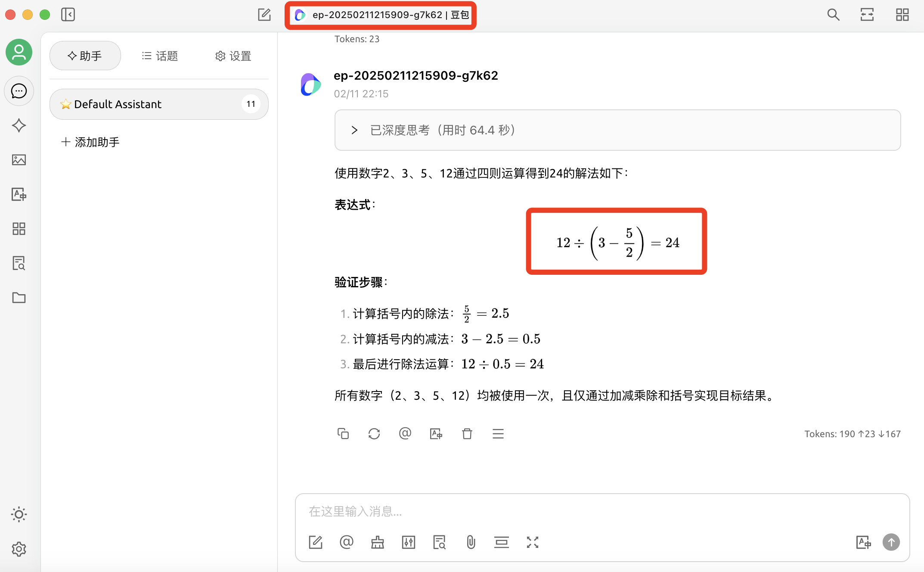Delete the message with the trash icon

pyautogui.click(x=467, y=433)
